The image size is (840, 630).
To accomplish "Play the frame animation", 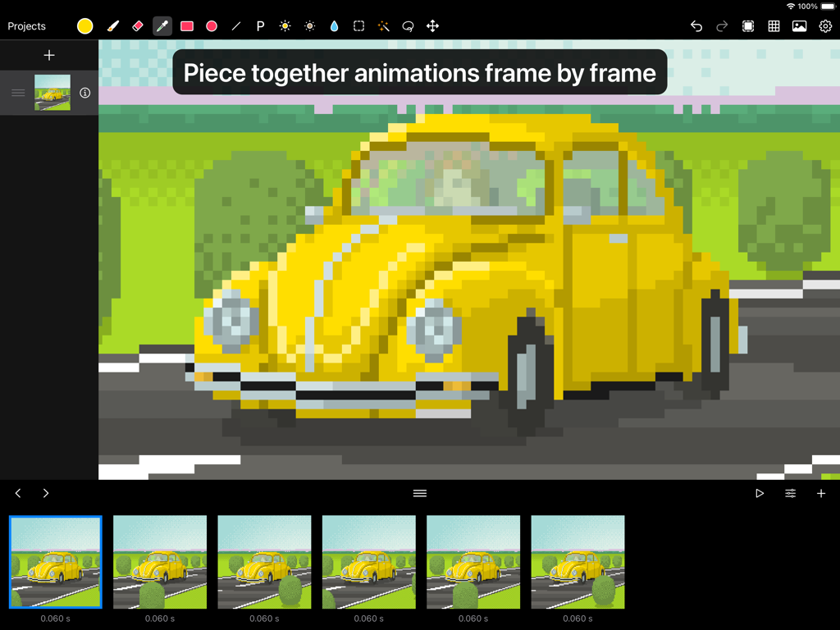I will click(x=760, y=493).
